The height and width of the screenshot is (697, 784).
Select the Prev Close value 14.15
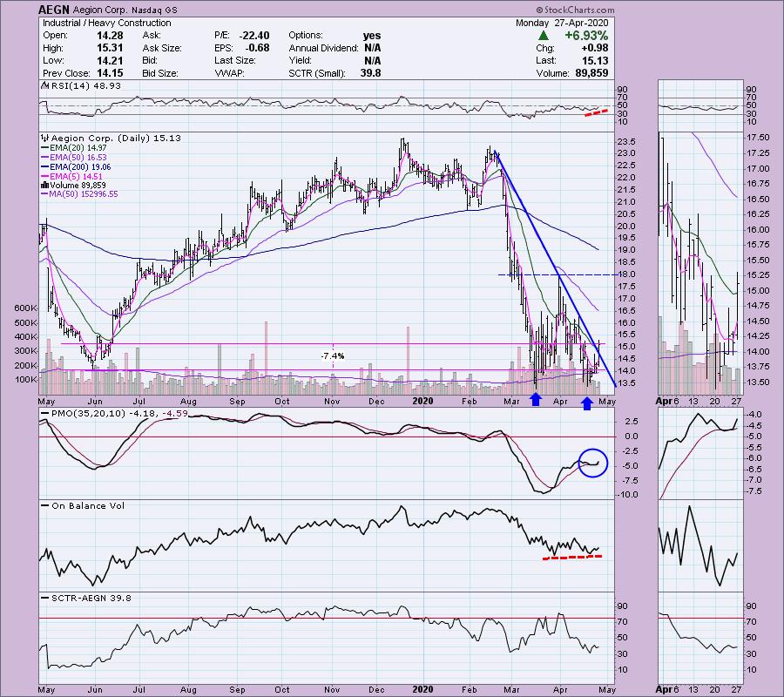pyautogui.click(x=110, y=73)
